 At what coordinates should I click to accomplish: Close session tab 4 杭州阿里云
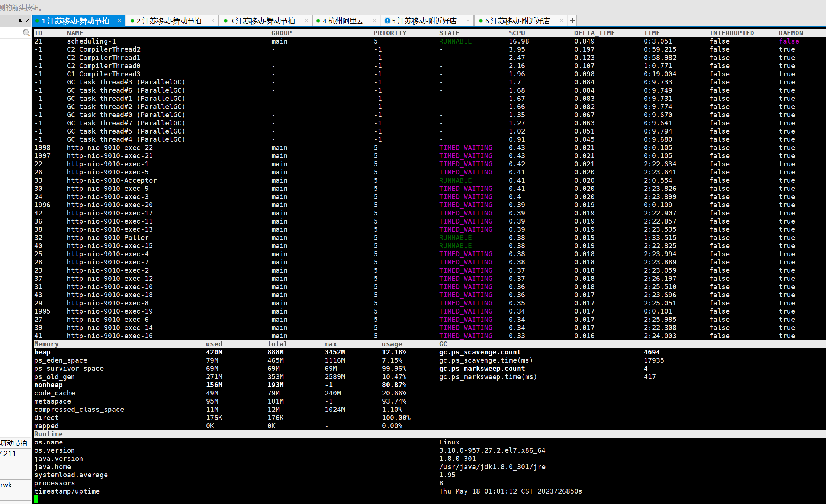coord(375,21)
